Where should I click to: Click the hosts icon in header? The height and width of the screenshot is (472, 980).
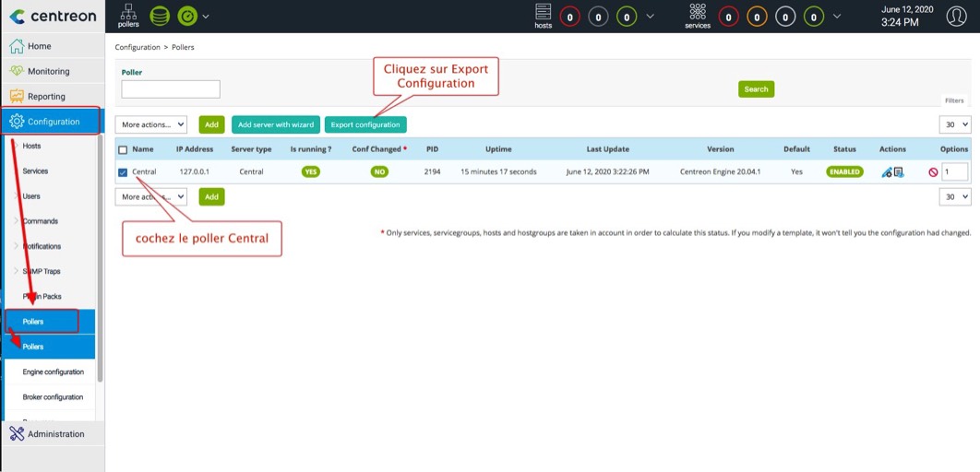(543, 14)
